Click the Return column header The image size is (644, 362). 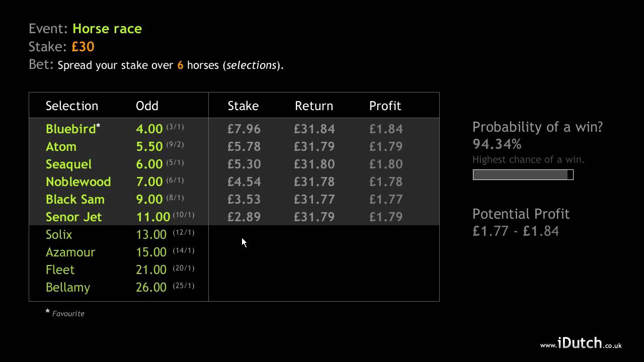[x=314, y=106]
